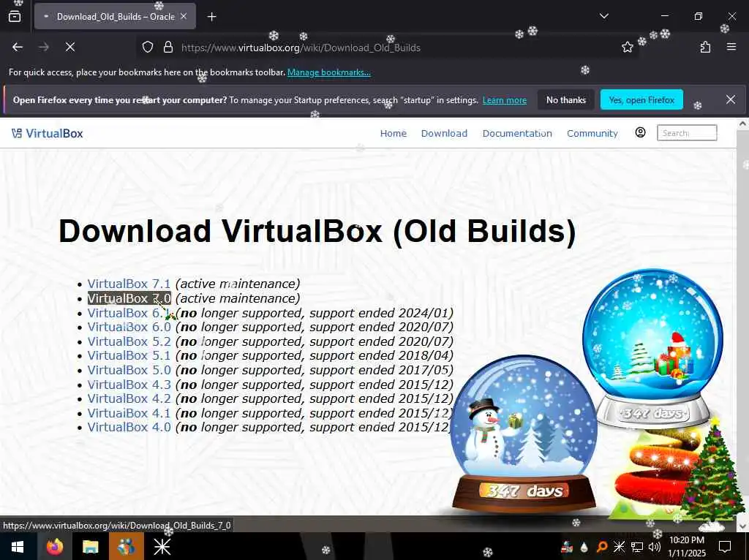Screen dimensions: 749x560
Task: Open the VirtualBox 4.0 link
Action: click(x=129, y=427)
